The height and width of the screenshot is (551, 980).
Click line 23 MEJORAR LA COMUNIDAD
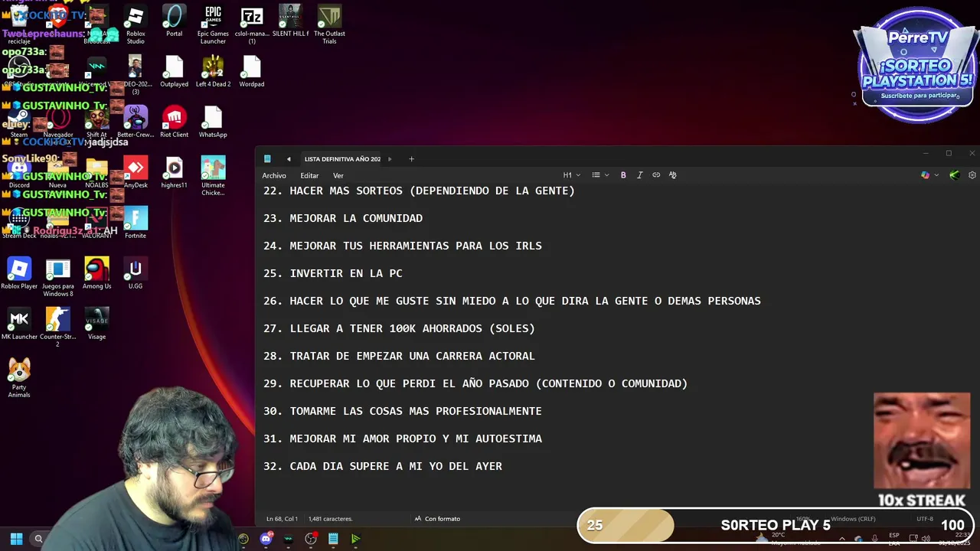click(343, 218)
